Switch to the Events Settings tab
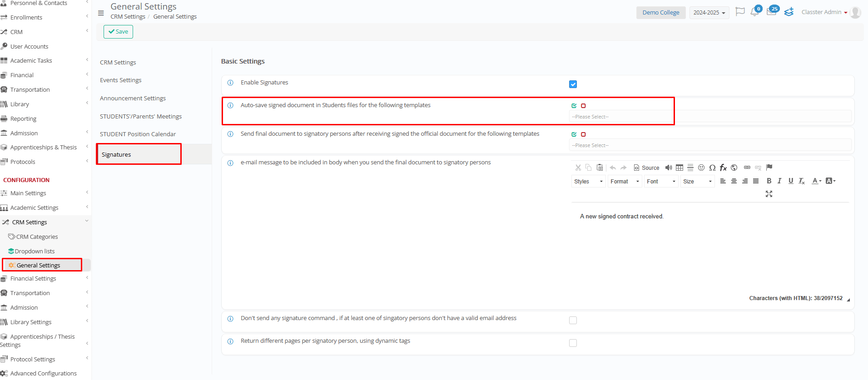Screen dimensions: 868x380 pyautogui.click(x=121, y=80)
